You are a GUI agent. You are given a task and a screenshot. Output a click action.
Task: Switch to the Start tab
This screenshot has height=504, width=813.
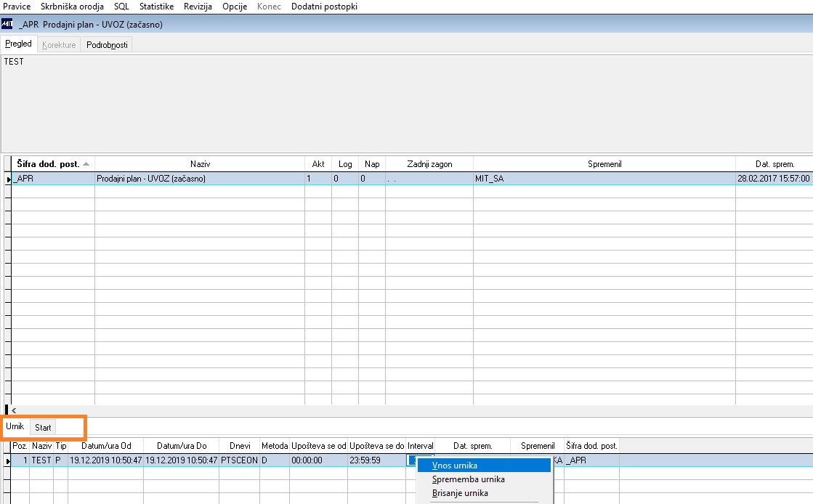pos(43,428)
